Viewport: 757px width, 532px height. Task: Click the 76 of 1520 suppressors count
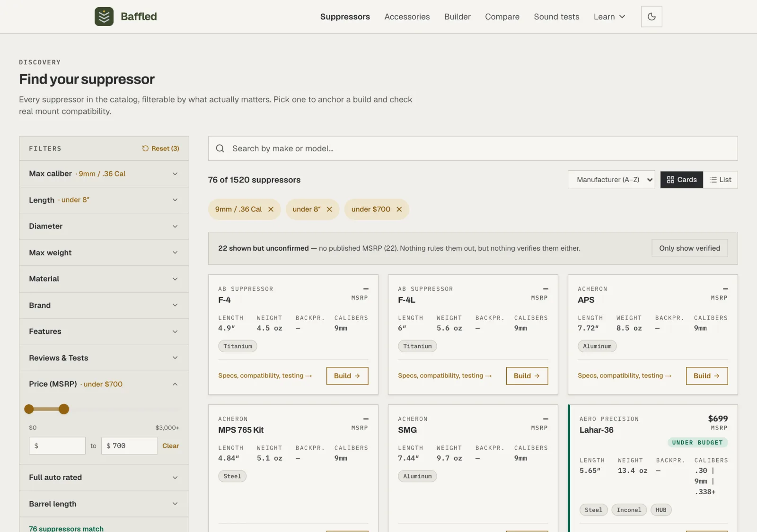click(x=254, y=180)
